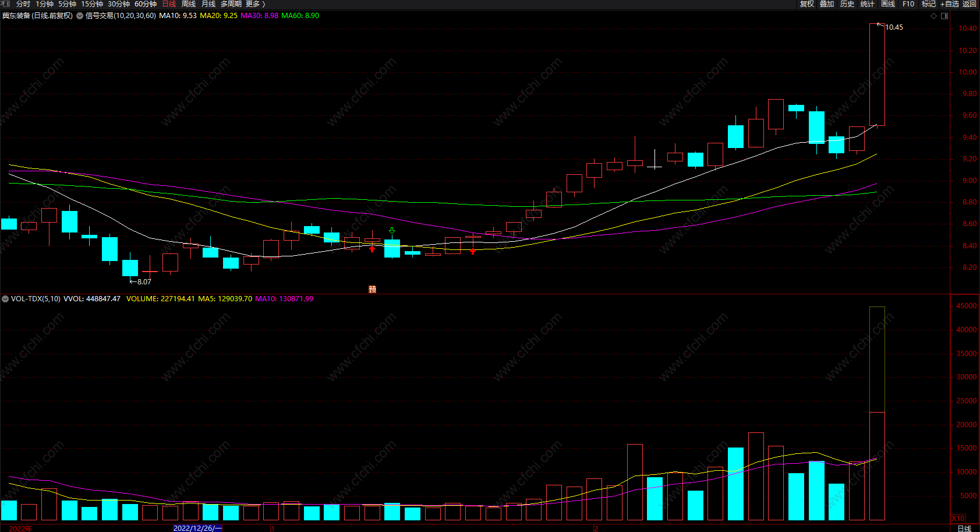Select the 15分钟 period tab

tap(92, 4)
